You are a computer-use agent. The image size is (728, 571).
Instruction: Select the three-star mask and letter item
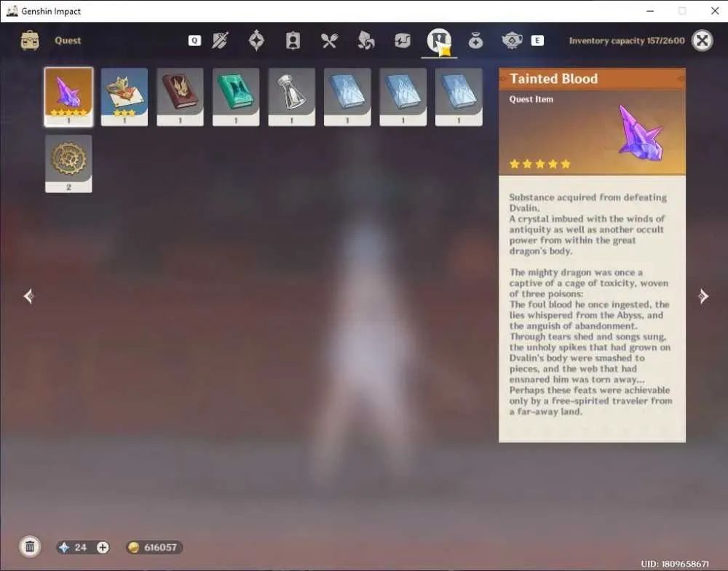pos(124,97)
